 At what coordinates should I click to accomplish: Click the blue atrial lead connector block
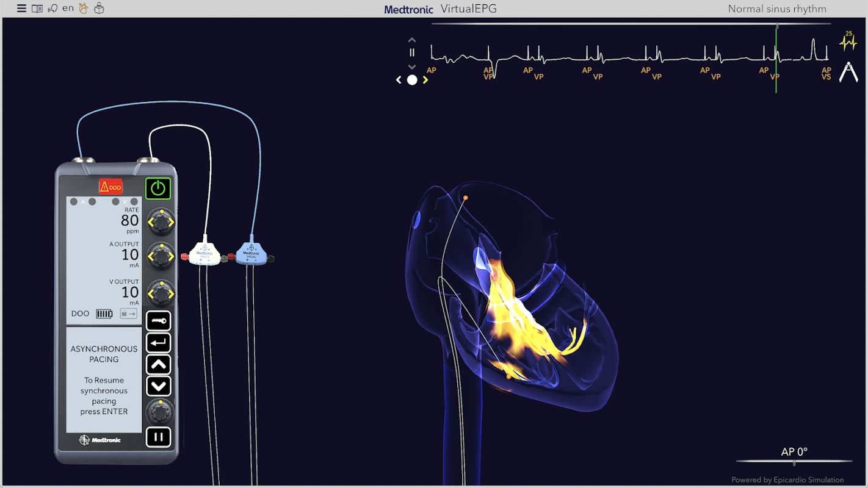pos(251,253)
